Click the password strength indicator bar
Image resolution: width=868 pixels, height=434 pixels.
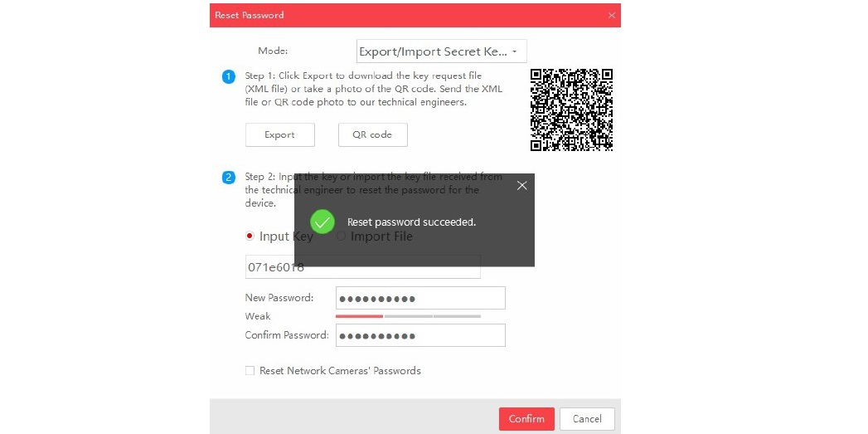point(408,316)
